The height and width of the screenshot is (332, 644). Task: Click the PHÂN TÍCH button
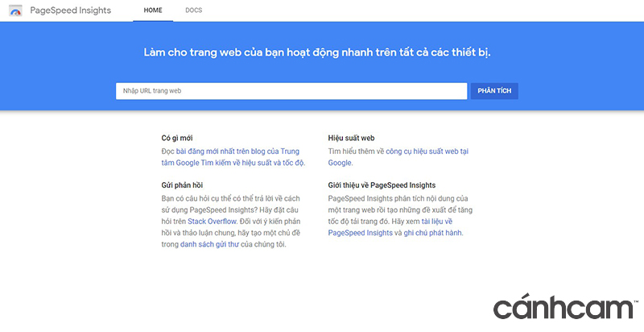point(494,91)
